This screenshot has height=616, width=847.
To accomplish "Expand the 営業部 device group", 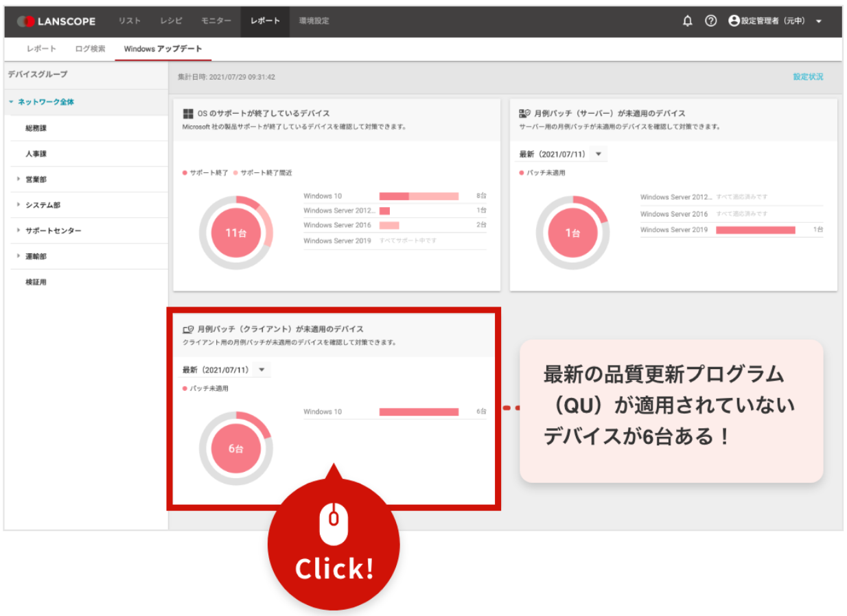I will tap(19, 180).
